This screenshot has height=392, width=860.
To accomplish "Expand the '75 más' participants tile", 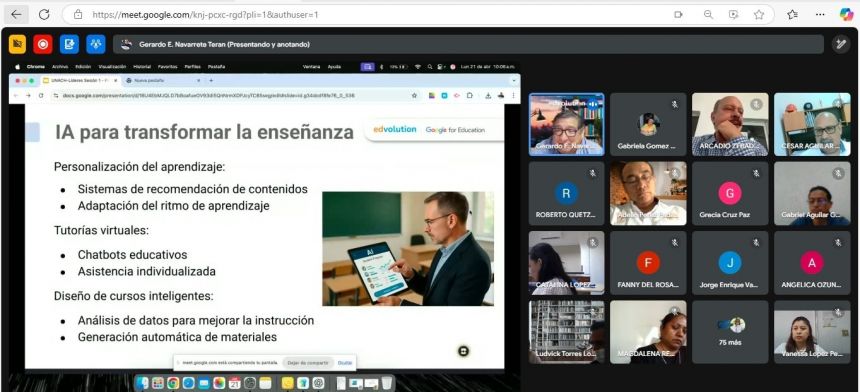I will (729, 332).
